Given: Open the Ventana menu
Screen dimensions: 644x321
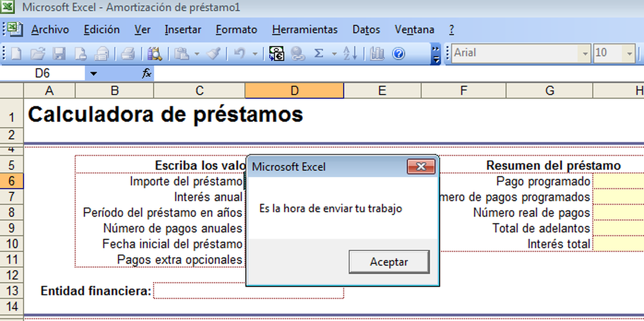Looking at the screenshot, I should (415, 30).
